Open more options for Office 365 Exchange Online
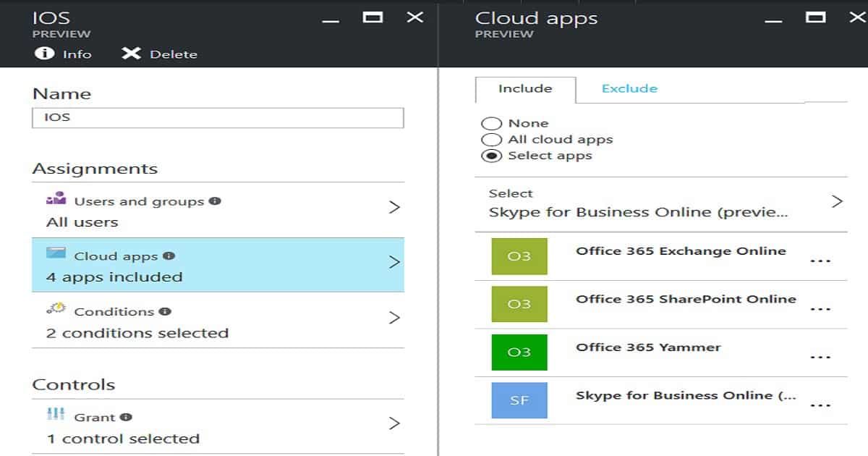This screenshot has height=456, width=868. click(x=820, y=261)
